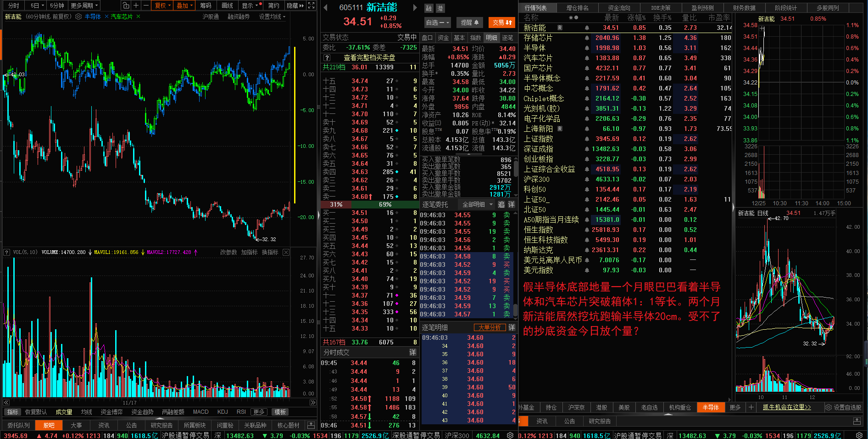Open status bar settings gear at bottom right
868x439 pixels.
point(859,435)
